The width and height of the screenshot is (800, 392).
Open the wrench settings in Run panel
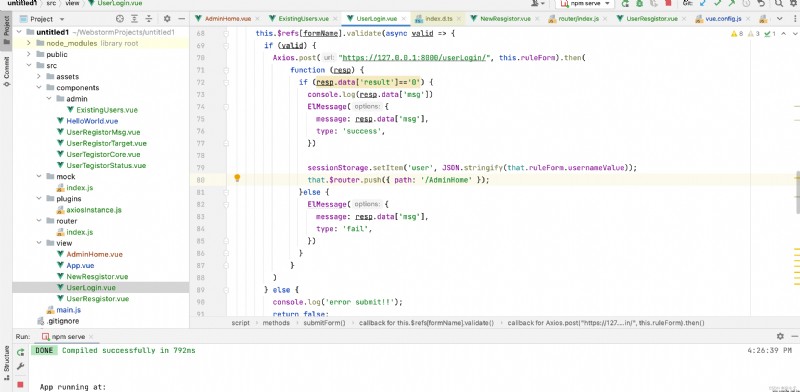pyautogui.click(x=20, y=366)
